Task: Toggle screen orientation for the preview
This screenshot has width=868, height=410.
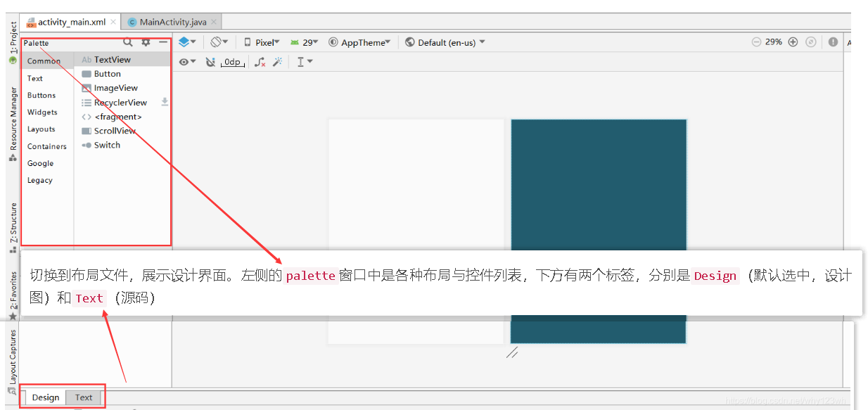Action: point(216,41)
